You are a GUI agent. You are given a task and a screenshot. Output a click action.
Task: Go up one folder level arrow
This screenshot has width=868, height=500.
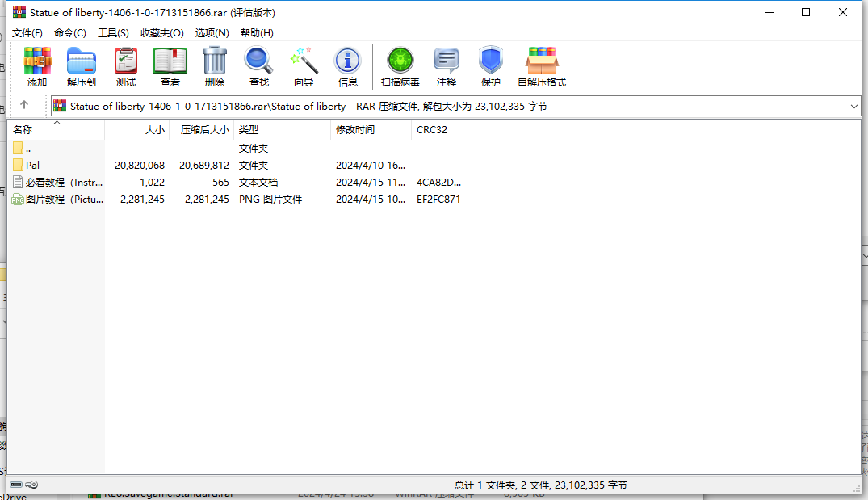23,105
